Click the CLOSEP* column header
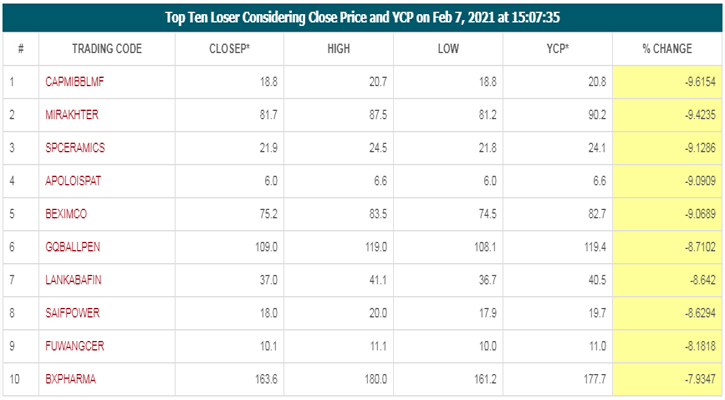 (230, 50)
